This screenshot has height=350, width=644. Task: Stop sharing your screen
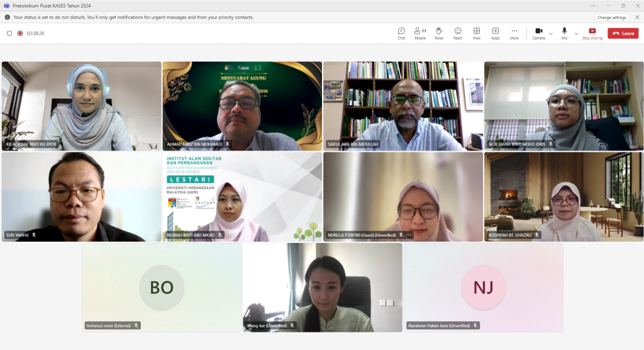[592, 33]
